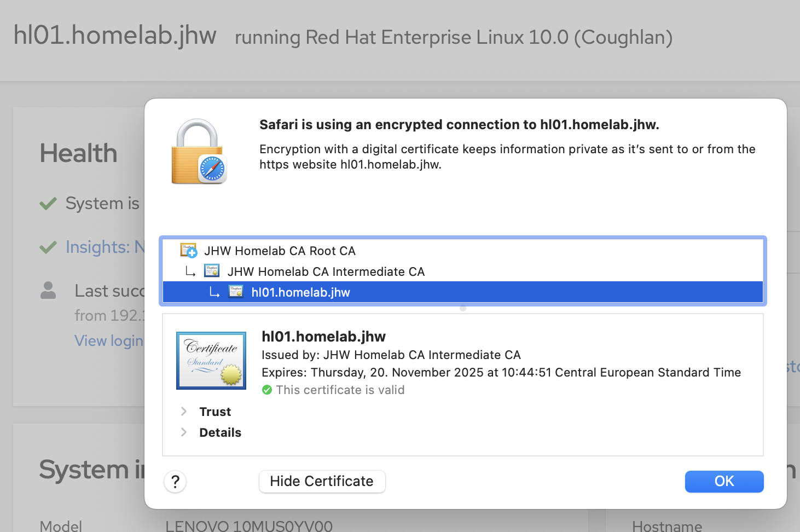Click the green checkmark beside System is

pyautogui.click(x=48, y=204)
